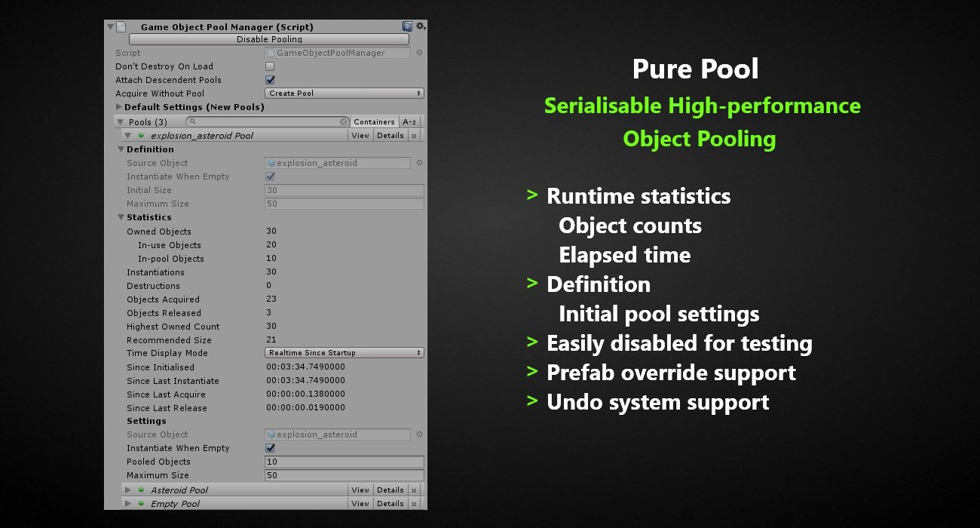Click Settings Maximum Size field showing 50
Screen dimensions: 980x528
(345, 475)
